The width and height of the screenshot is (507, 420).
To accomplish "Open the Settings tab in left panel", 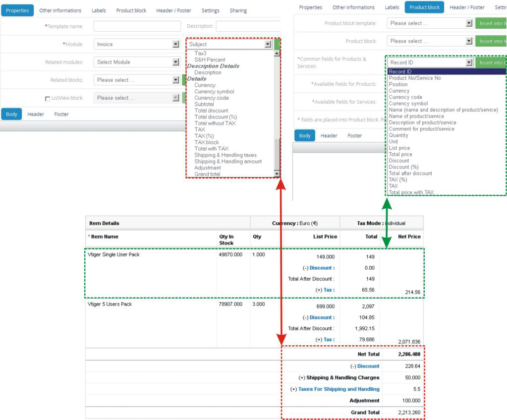I will [210, 10].
